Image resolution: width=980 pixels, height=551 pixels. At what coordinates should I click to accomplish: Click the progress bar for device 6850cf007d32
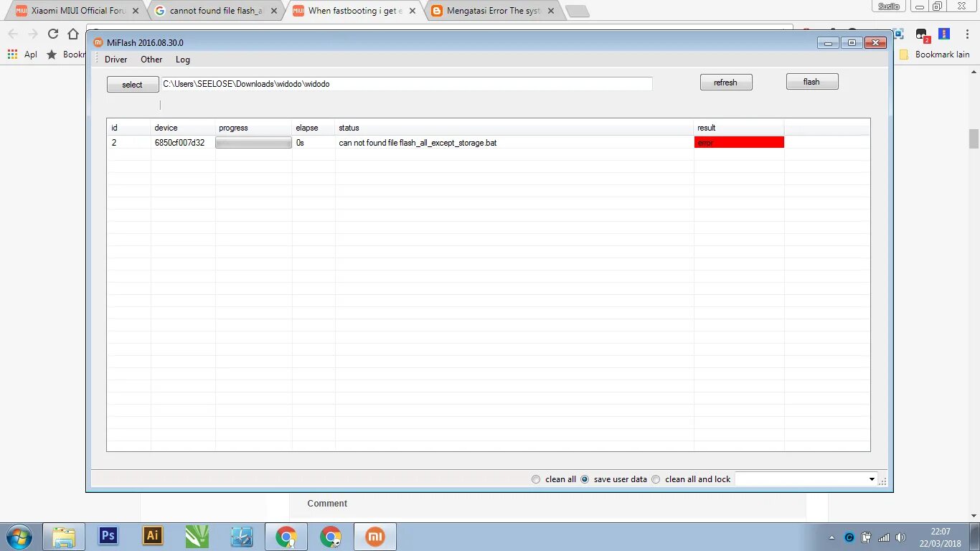click(253, 143)
